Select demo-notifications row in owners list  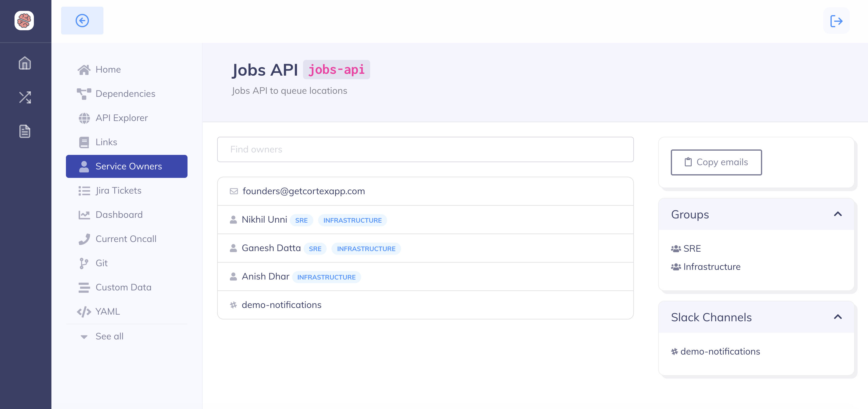[425, 305]
